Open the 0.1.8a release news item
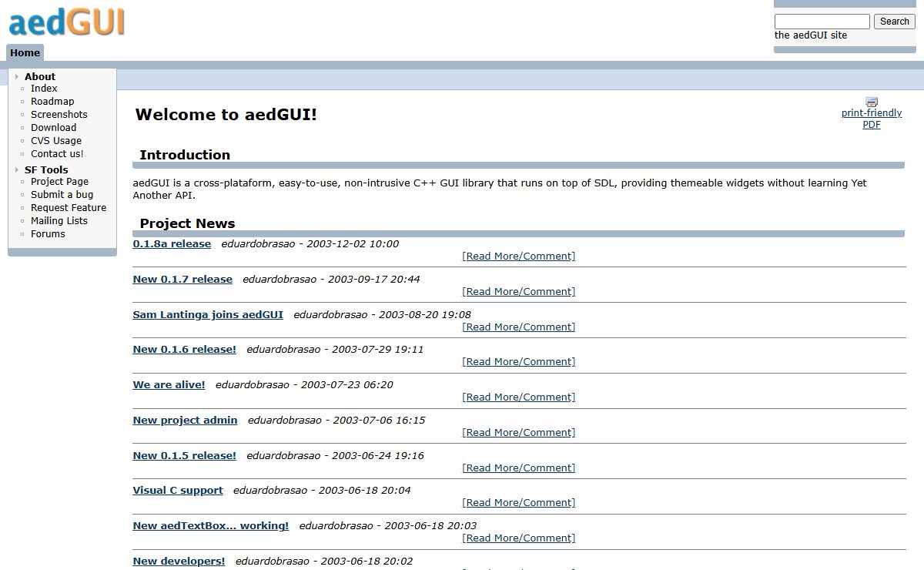Screen dimensions: 924x570 tap(172, 244)
